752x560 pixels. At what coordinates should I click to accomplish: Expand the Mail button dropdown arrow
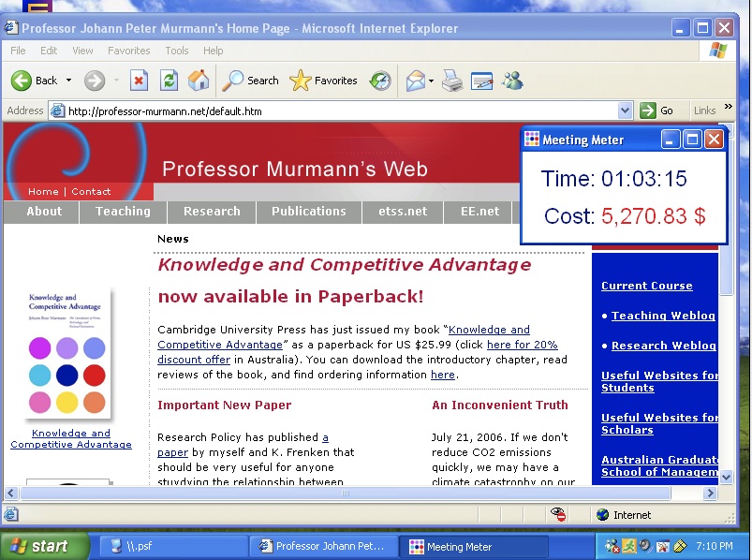click(431, 81)
